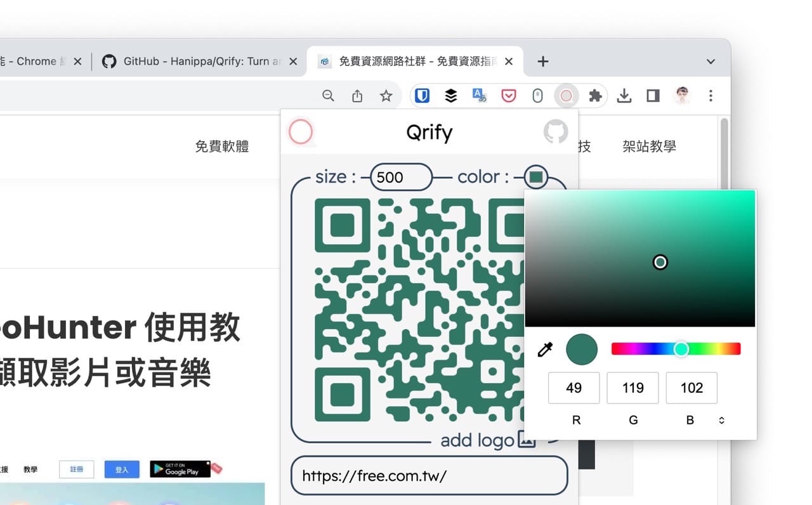
Task: Click the 註冊 button in article image
Action: (x=76, y=469)
